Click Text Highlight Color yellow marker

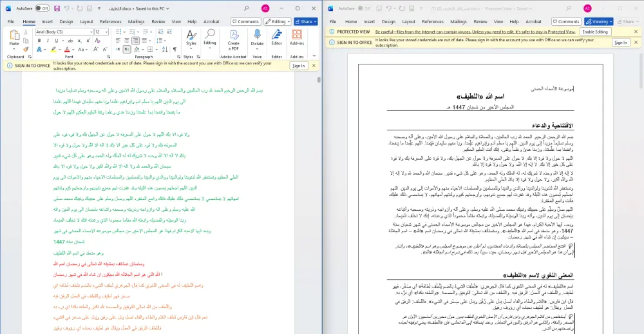pyautogui.click(x=53, y=49)
